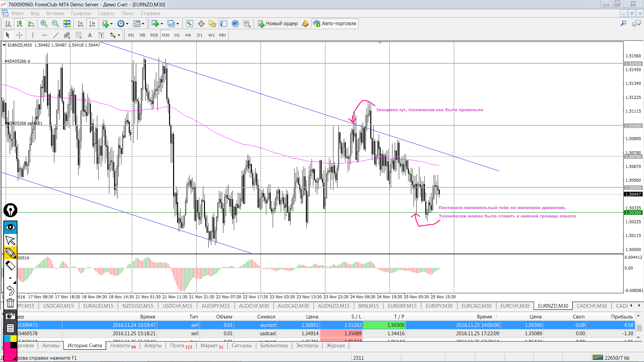The height and width of the screenshot is (362, 644).
Task: Open new chart dropdown arrow
Action: (162, 23)
